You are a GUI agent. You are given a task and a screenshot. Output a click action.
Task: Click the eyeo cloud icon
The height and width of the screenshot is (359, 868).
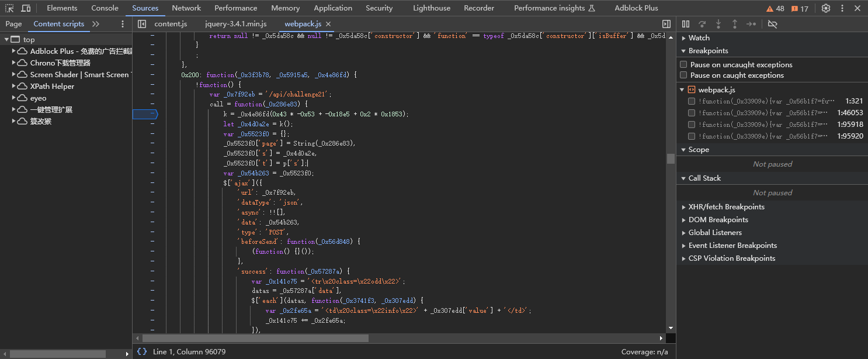click(22, 98)
